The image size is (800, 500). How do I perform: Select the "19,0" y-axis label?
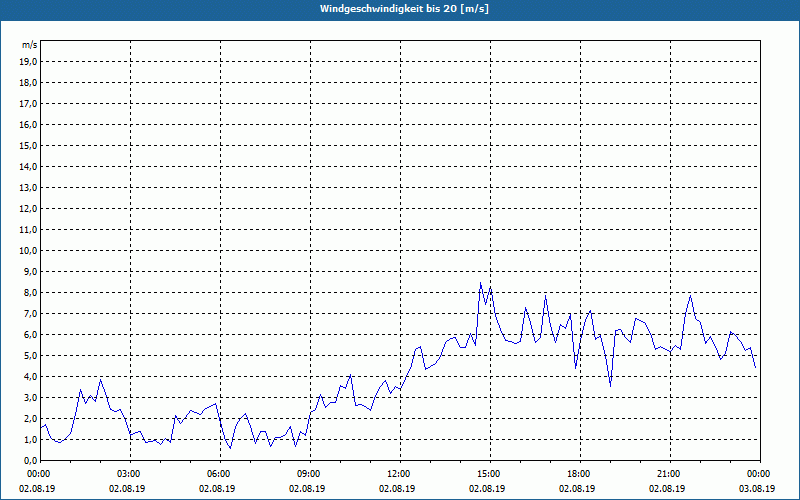pos(29,62)
